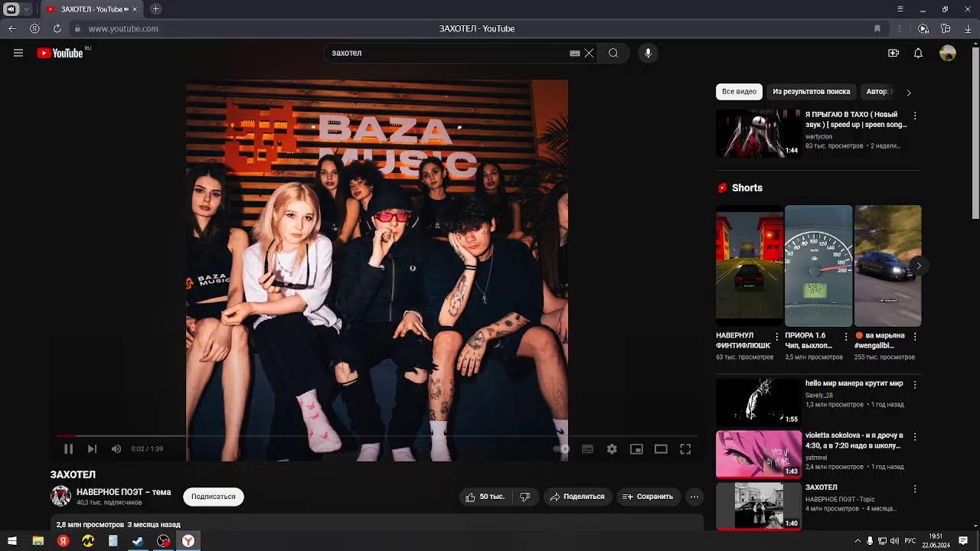Open the violetta sokolova video title
This screenshot has height=551, width=980.
click(854, 440)
